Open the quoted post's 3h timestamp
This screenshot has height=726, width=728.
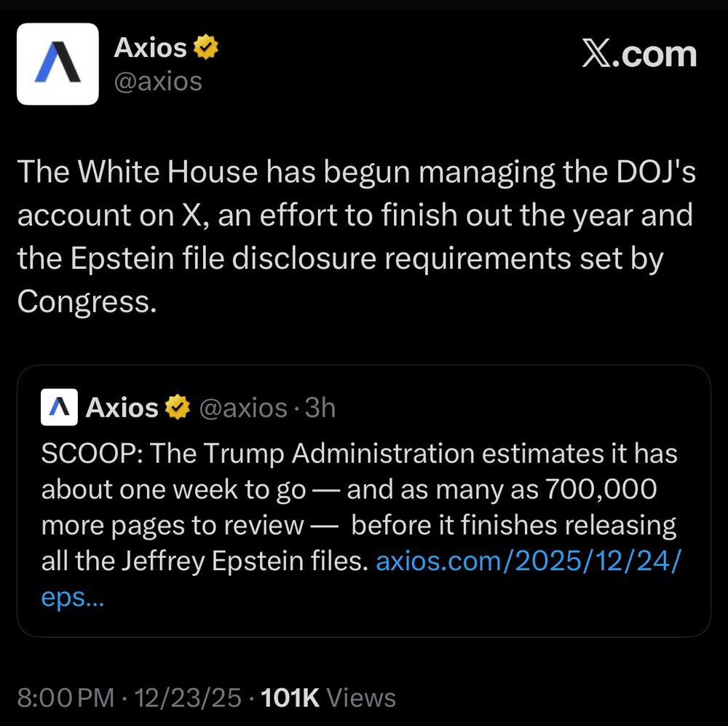[x=320, y=408]
